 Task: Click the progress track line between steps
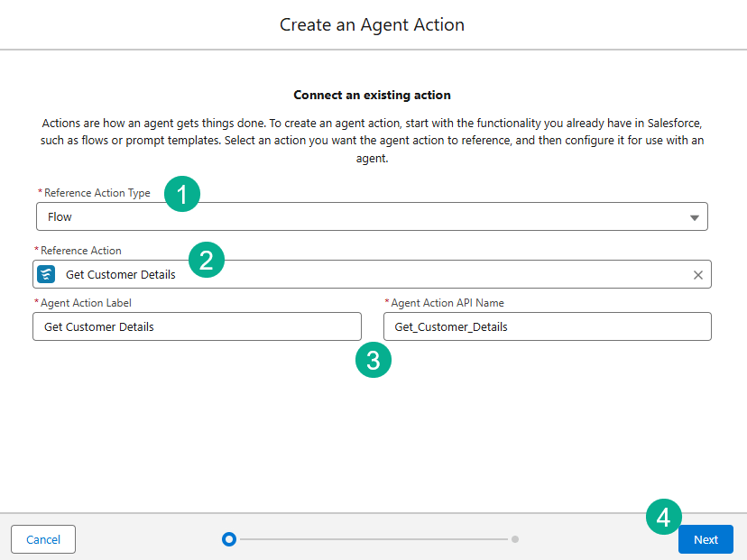372,539
